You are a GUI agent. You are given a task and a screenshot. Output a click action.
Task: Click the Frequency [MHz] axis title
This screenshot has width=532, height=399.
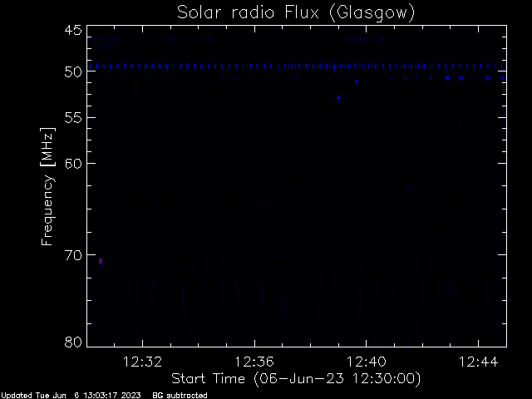47,186
